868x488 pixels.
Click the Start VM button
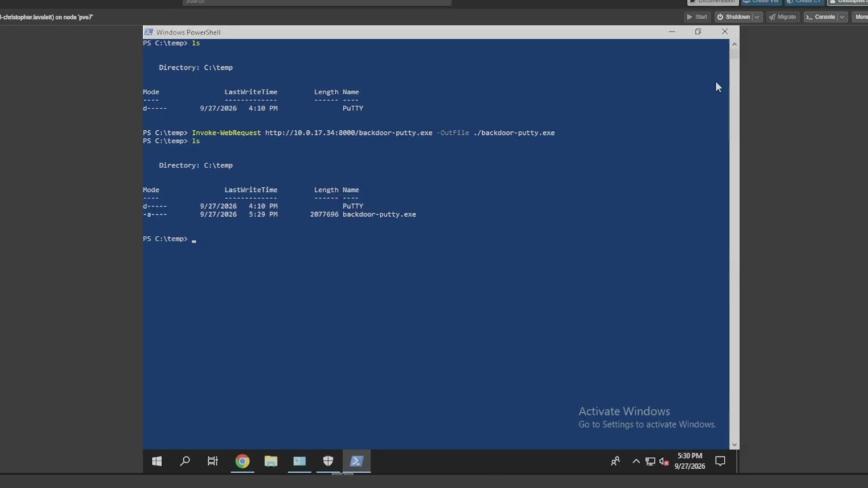click(696, 17)
